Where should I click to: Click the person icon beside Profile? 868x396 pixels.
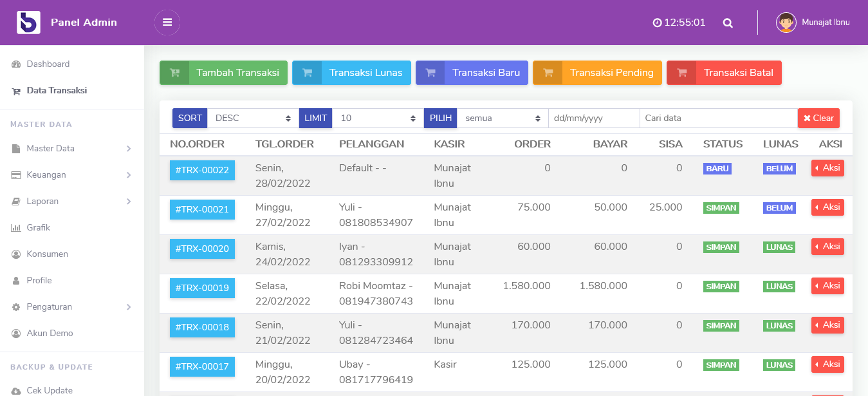point(16,281)
